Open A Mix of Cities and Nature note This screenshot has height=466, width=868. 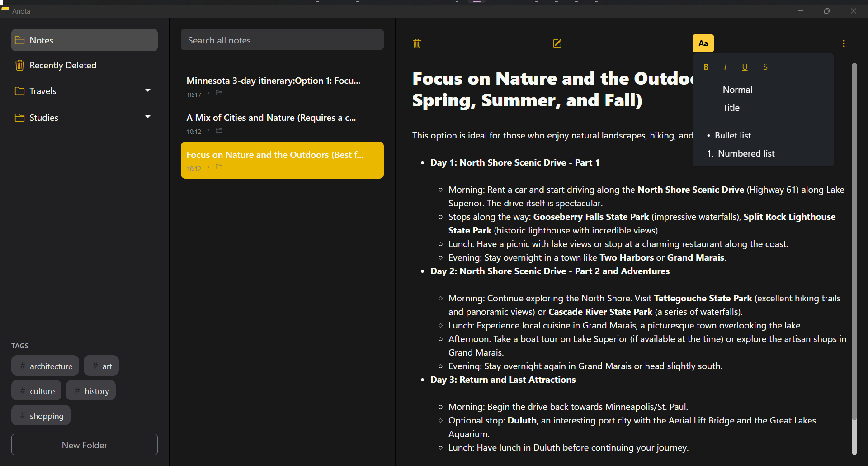click(x=282, y=124)
